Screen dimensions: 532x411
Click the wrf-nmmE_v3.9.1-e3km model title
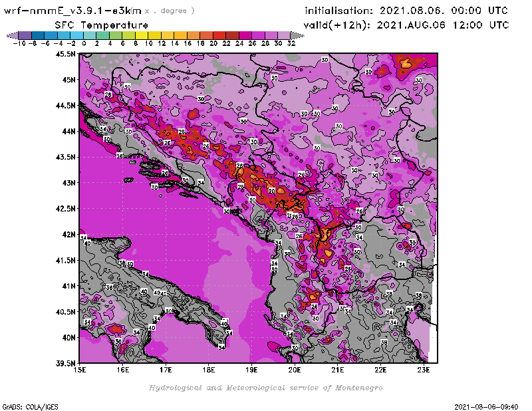tap(72, 11)
